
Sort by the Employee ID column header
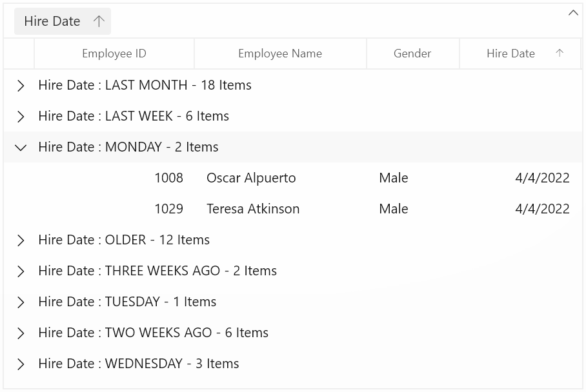pyautogui.click(x=114, y=54)
